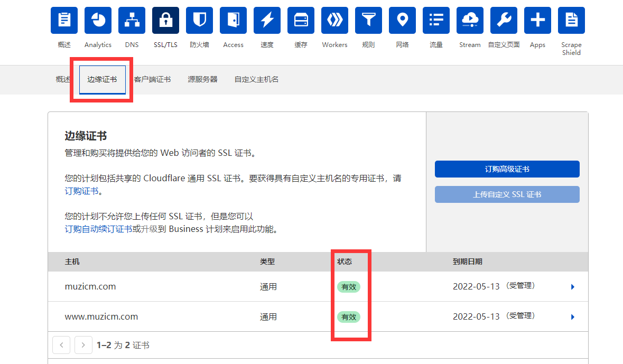The width and height of the screenshot is (623, 364).
Task: Click the 1–2 为 2 证书 count text
Action: click(x=123, y=346)
